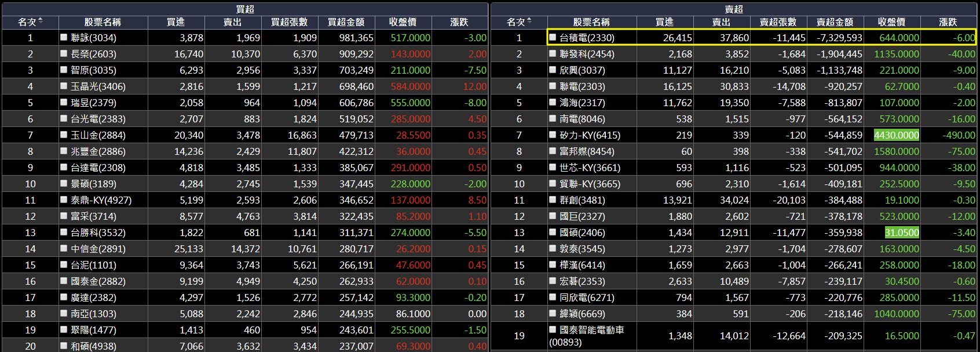Open stock 南亞(1303)

pos(93,314)
